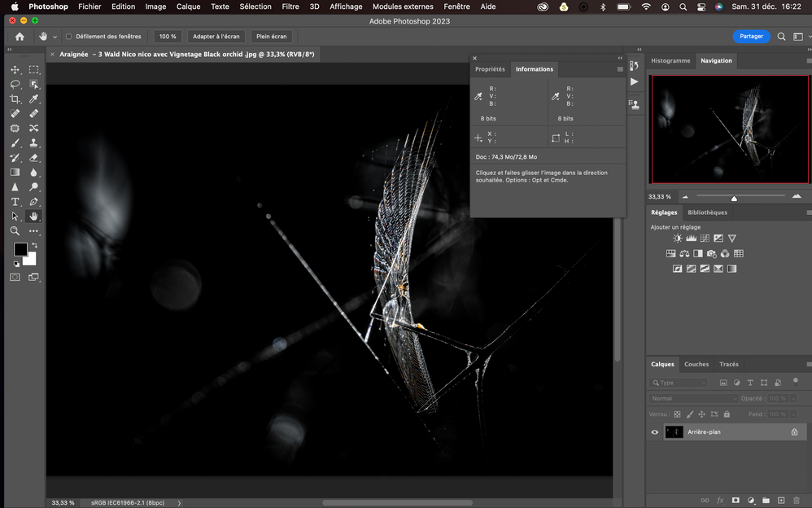
Task: Add a Brightness/Contrast adjustment
Action: pyautogui.click(x=678, y=239)
